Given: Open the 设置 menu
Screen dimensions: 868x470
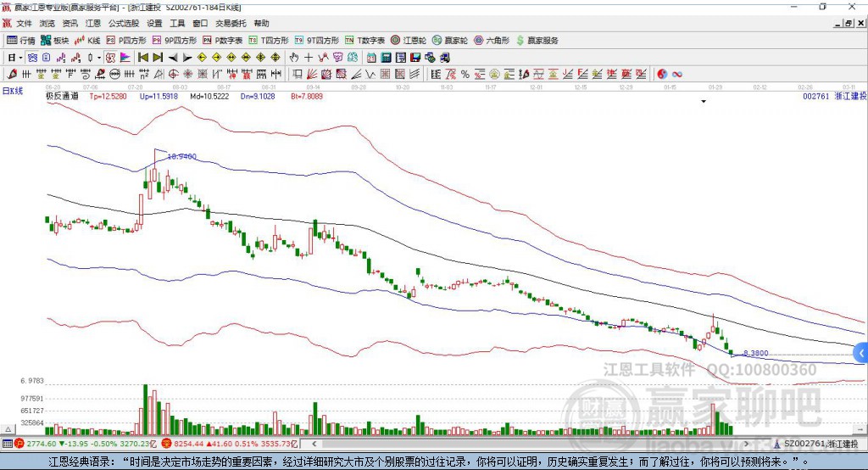Looking at the screenshot, I should point(154,23).
